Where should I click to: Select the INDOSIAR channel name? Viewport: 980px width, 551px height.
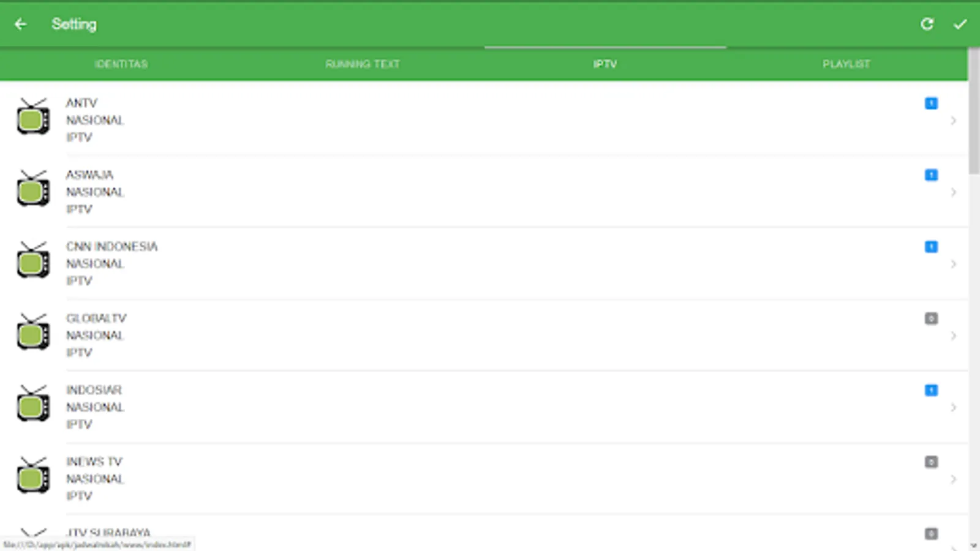pyautogui.click(x=94, y=389)
